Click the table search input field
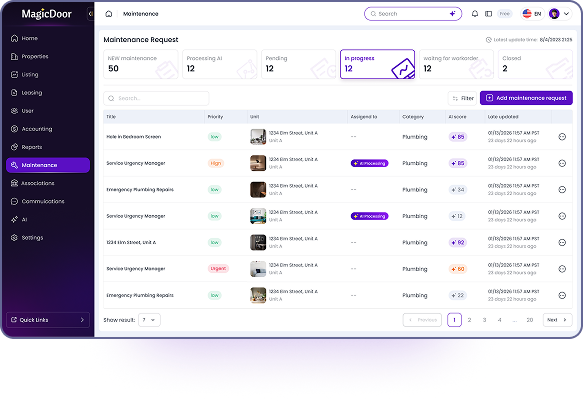The height and width of the screenshot is (402, 583). pos(156,98)
